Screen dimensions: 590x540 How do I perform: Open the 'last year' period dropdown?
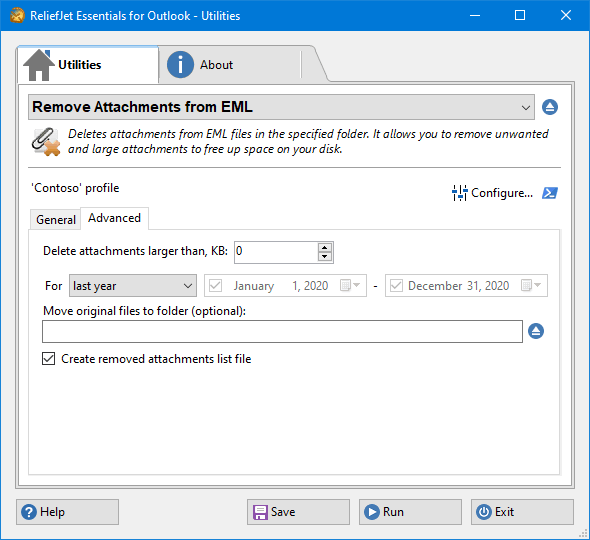coord(133,286)
